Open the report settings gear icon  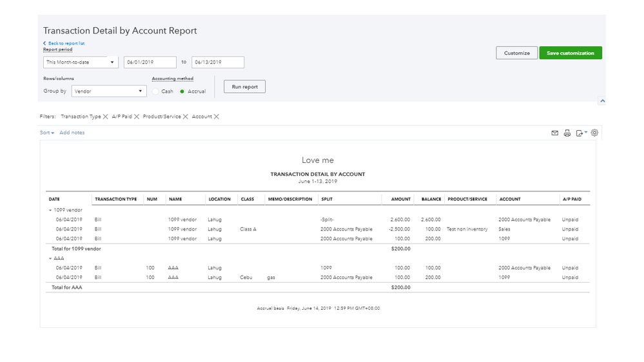594,133
